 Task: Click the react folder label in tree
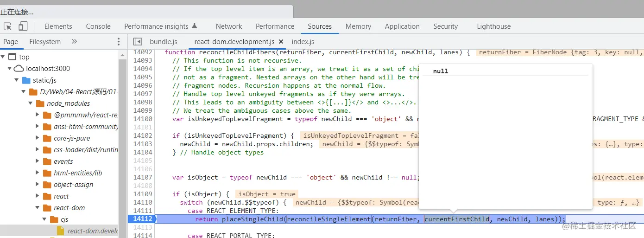click(x=61, y=196)
